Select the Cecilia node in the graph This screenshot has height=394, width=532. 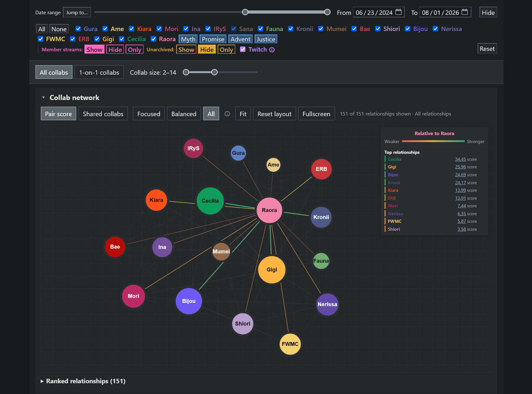210,201
